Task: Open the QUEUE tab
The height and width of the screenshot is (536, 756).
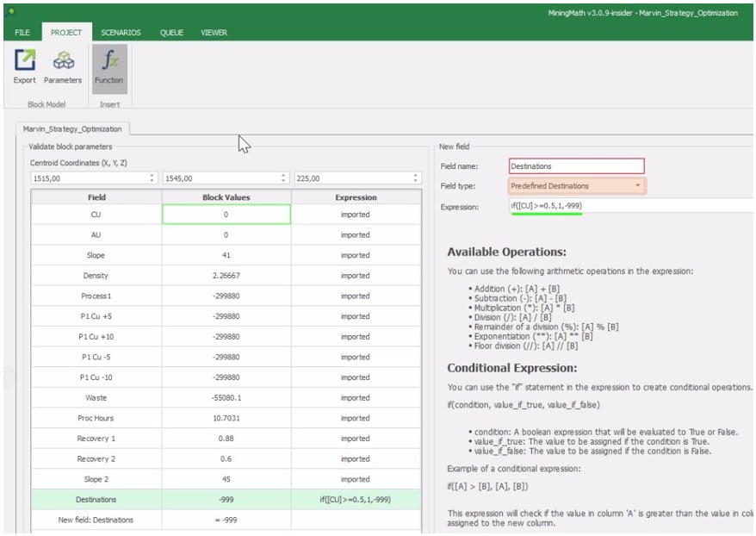Action: point(172,33)
